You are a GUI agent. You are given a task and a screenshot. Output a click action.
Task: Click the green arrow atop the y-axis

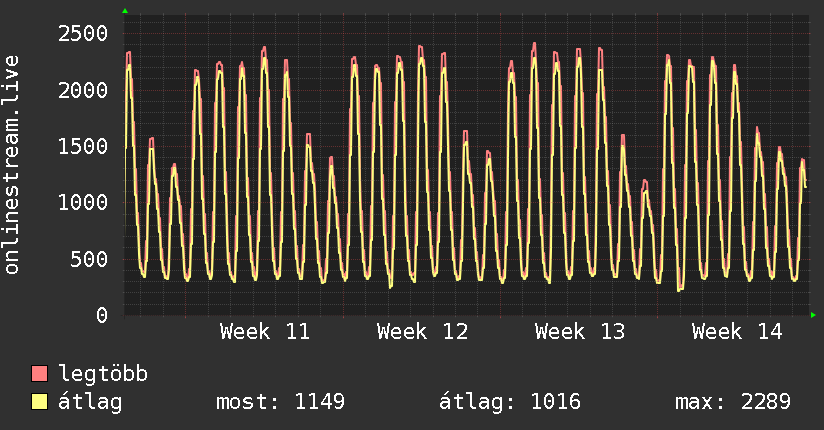(125, 10)
